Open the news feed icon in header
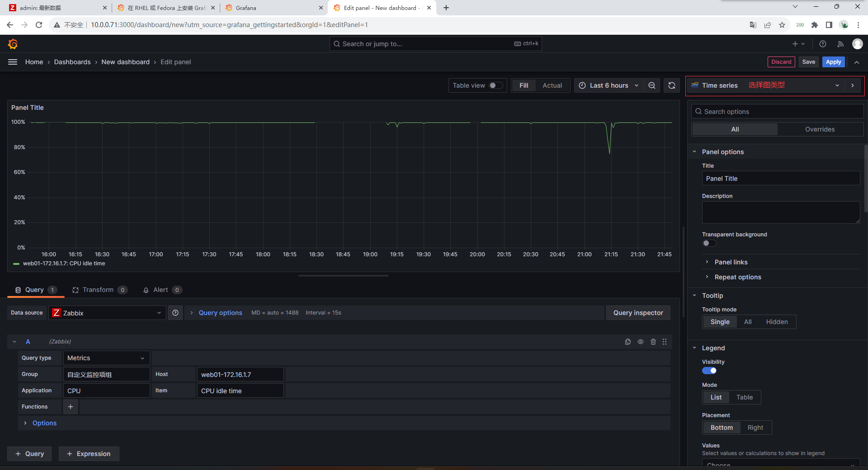Image resolution: width=868 pixels, height=470 pixels. coord(840,44)
